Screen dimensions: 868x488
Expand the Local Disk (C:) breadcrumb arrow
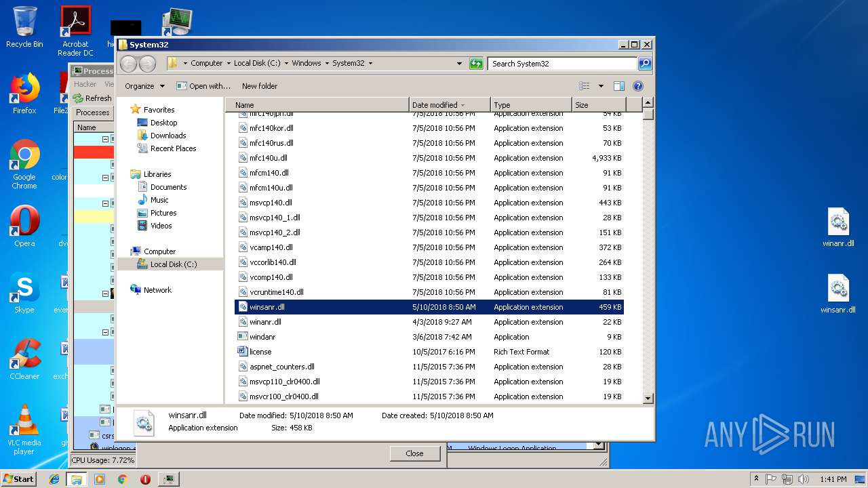pyautogui.click(x=285, y=64)
